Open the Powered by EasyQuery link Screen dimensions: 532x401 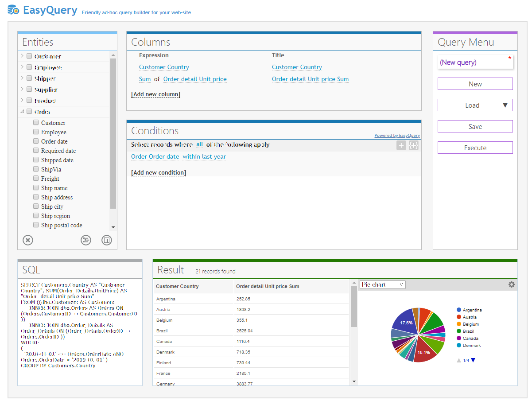[397, 136]
